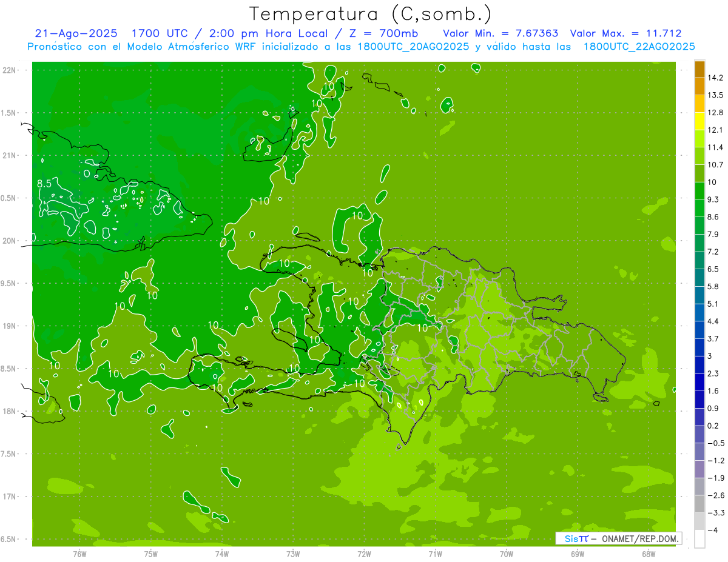This screenshot has width=728, height=562.
Task: Click the title 'Temperatura (C,somb.)'
Action: pyautogui.click(x=370, y=15)
